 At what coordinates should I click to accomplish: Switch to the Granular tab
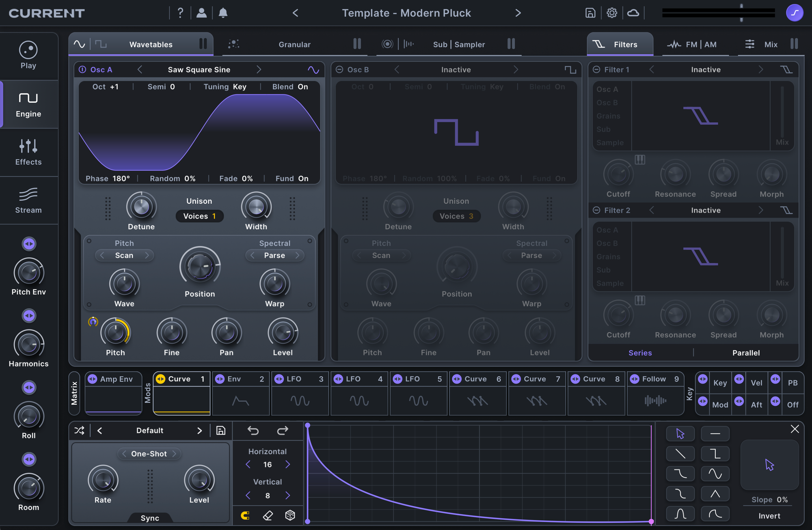click(294, 44)
